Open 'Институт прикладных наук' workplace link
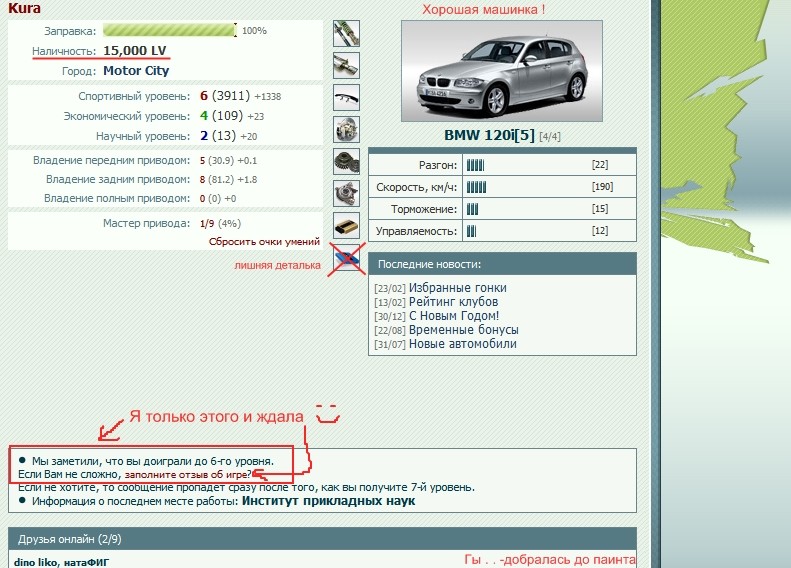The image size is (791, 568). click(x=328, y=501)
